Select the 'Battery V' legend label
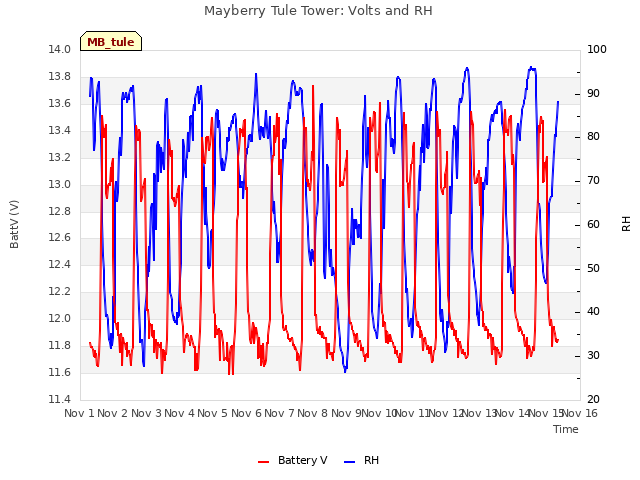The width and height of the screenshot is (640, 480). point(302,460)
